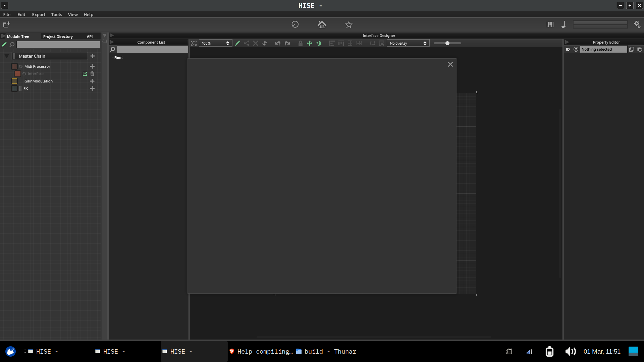The width and height of the screenshot is (644, 362).
Task: Add new module to Master Chain
Action: pyautogui.click(x=92, y=56)
